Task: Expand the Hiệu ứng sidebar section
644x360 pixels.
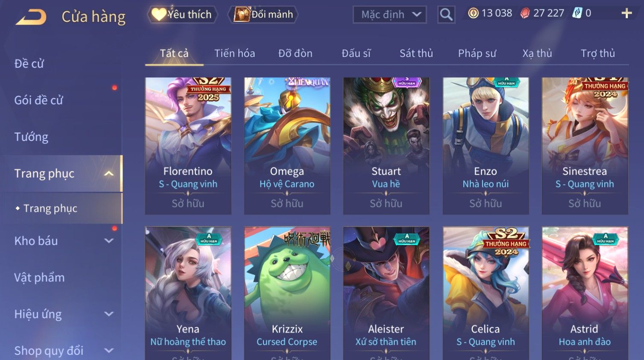Action: [109, 314]
